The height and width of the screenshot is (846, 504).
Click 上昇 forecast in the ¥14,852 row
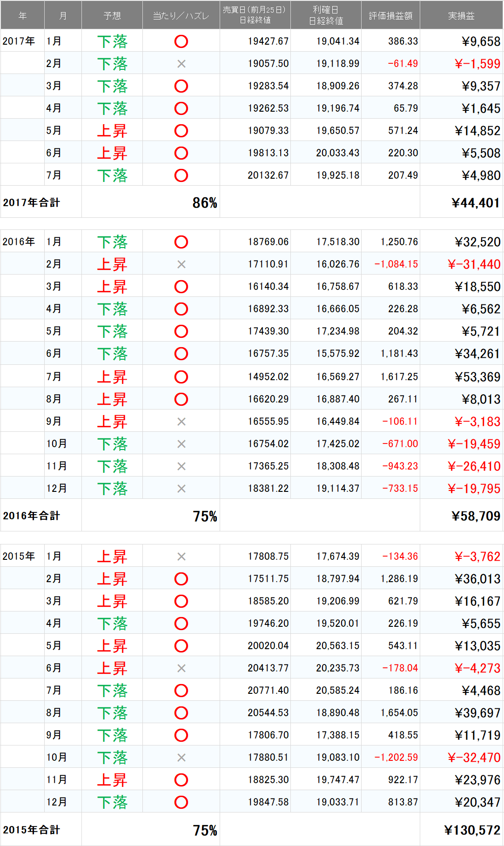click(x=112, y=131)
